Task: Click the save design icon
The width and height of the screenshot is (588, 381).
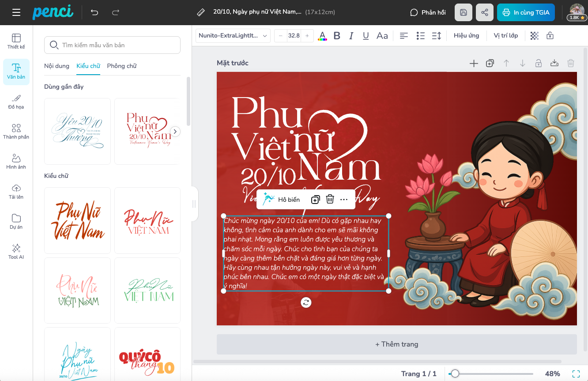Action: [464, 12]
